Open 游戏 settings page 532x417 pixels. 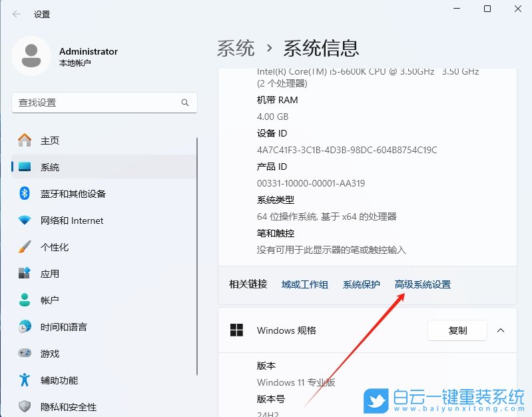104,353
